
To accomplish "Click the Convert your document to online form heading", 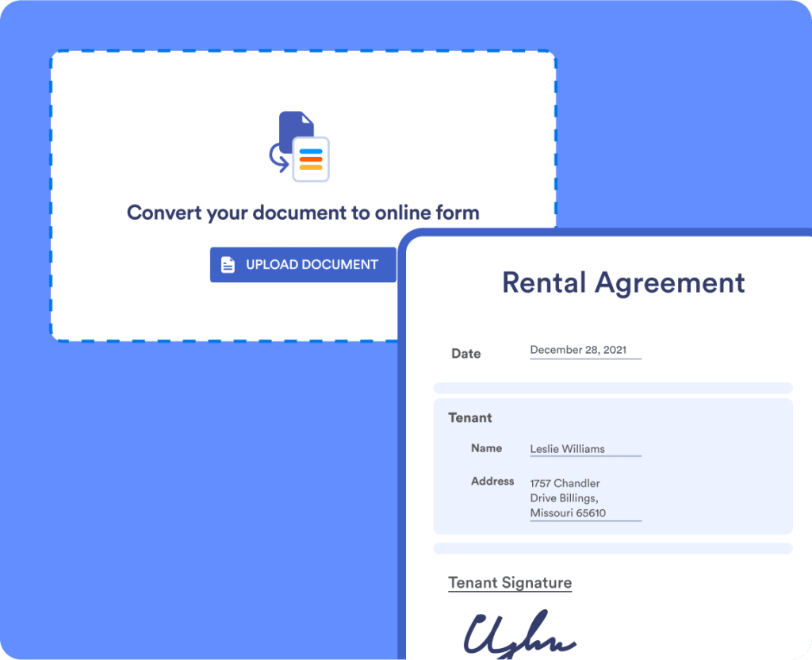I will [x=302, y=213].
